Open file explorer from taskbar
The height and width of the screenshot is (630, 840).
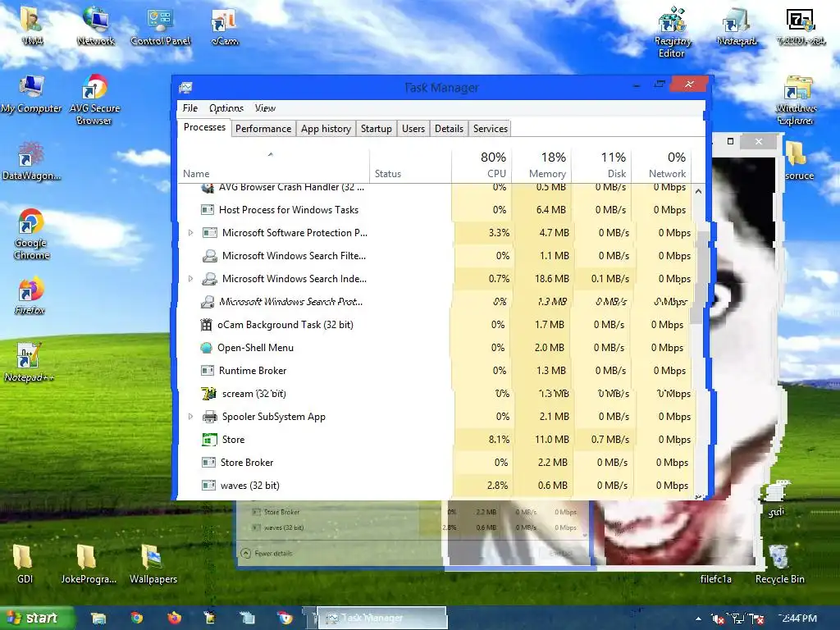[x=98, y=619]
